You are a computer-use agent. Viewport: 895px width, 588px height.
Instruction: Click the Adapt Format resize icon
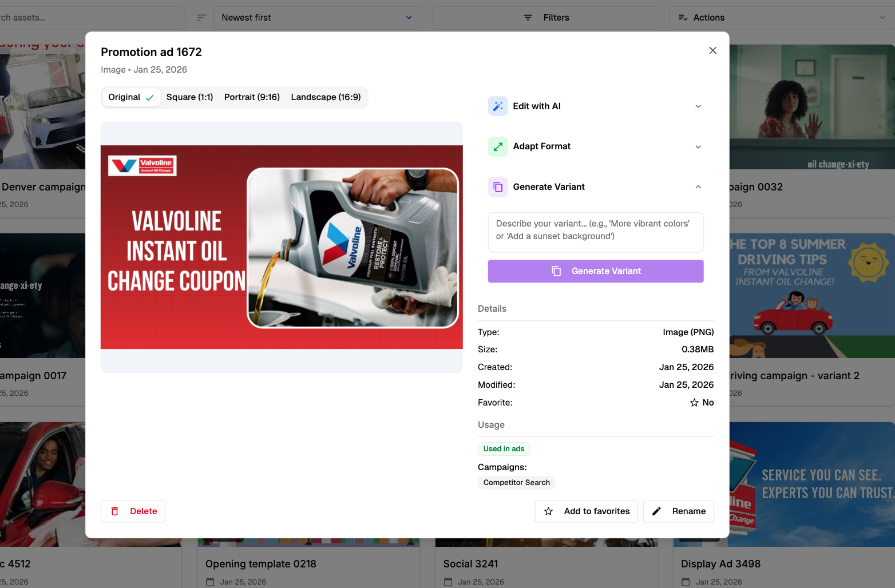[x=498, y=146]
